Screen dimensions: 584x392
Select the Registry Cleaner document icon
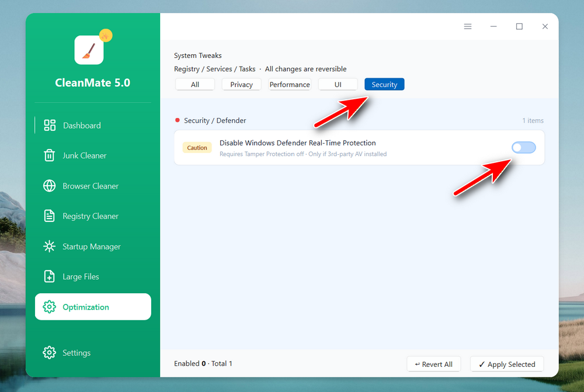click(x=50, y=216)
